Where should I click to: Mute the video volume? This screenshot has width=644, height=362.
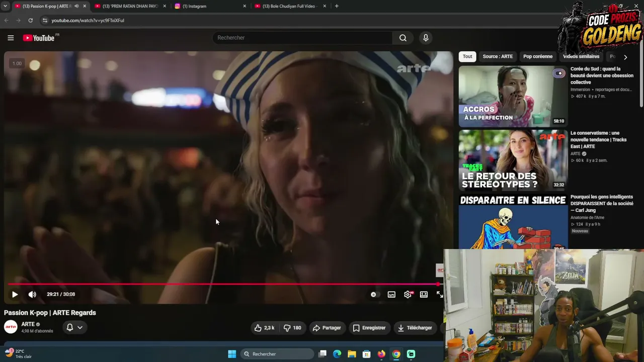click(32, 295)
